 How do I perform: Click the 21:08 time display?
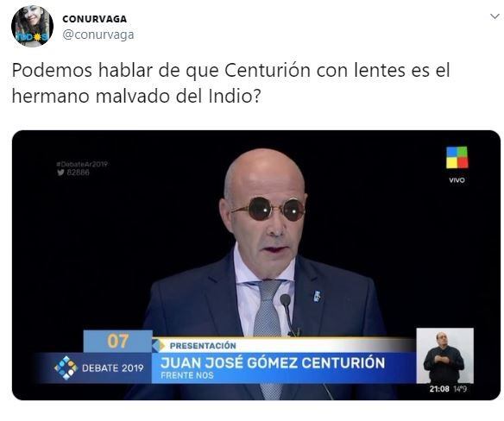439,389
